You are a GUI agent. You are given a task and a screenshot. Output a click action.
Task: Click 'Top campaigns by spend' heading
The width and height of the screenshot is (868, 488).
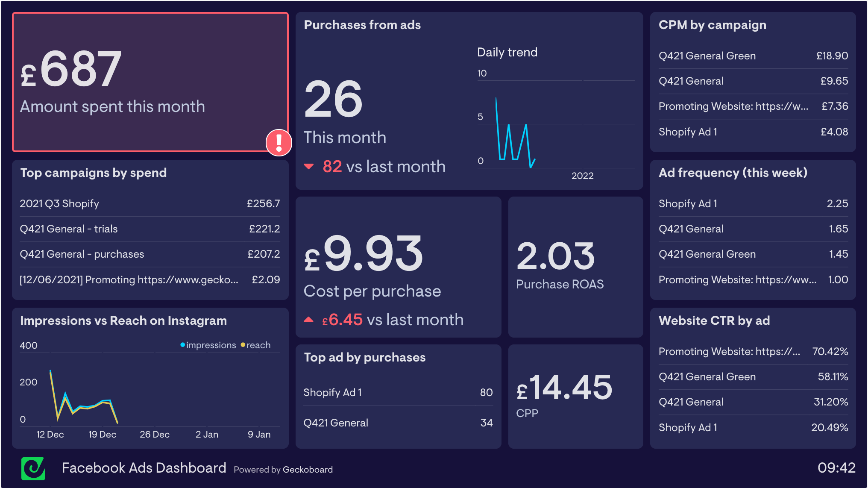(94, 173)
